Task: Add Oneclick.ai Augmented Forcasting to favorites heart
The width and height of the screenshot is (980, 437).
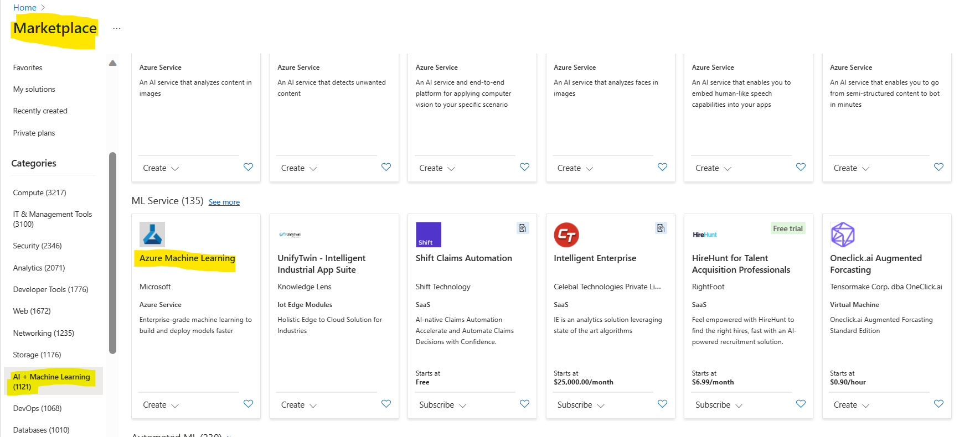Action: [x=938, y=404]
